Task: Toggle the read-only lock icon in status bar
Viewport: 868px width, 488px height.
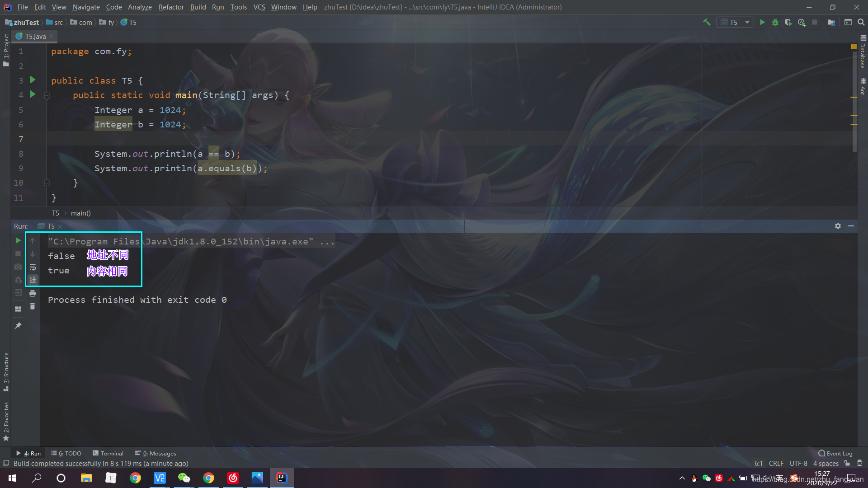Action: click(847, 464)
